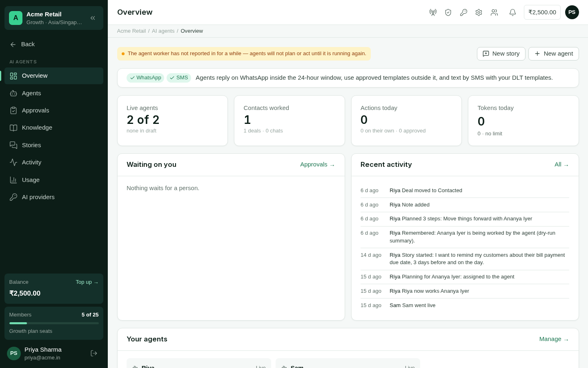Screen dimensions: 588x368
Task: Open the shield checkmark icon in the header
Action: 448,12
